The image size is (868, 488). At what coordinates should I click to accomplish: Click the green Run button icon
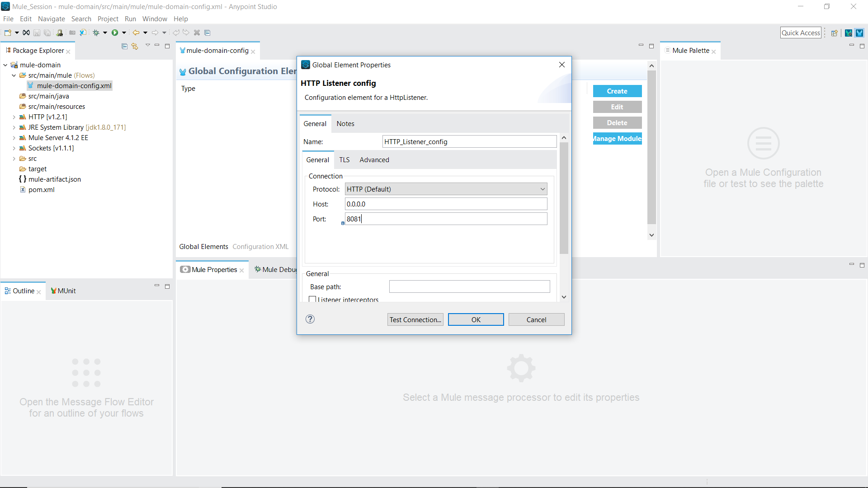click(x=115, y=33)
